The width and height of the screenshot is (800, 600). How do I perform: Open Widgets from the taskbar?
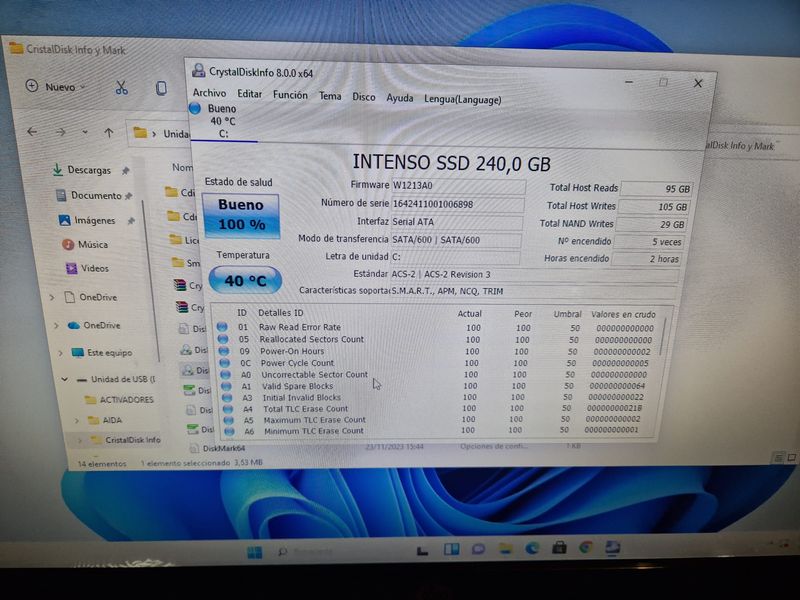(452, 549)
